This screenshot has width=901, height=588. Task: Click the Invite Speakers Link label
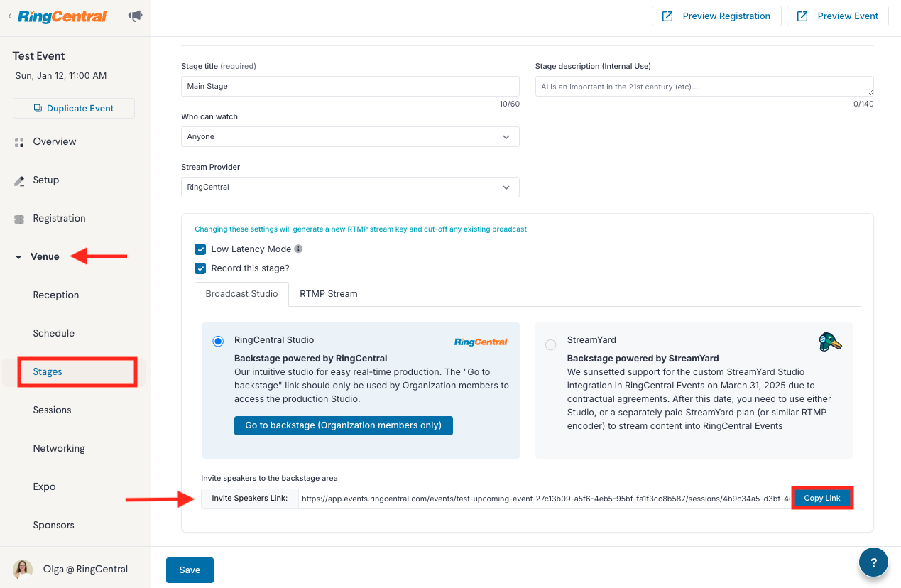[x=249, y=499]
